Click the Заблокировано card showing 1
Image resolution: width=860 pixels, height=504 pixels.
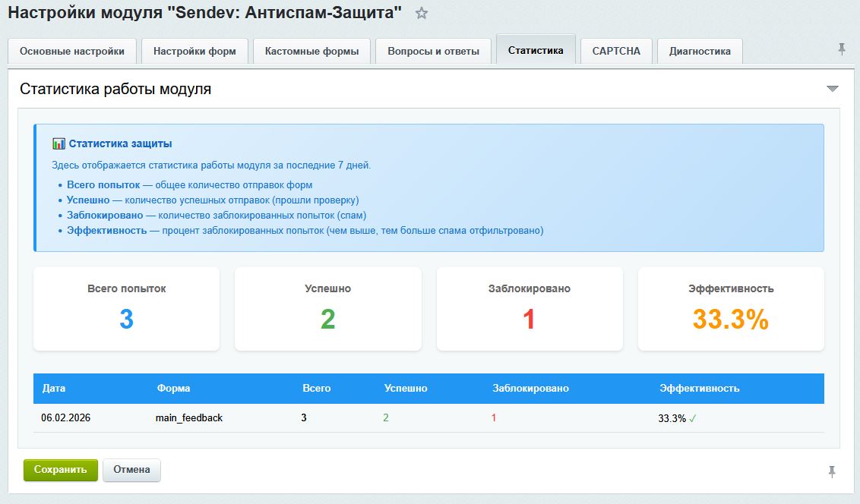point(529,308)
